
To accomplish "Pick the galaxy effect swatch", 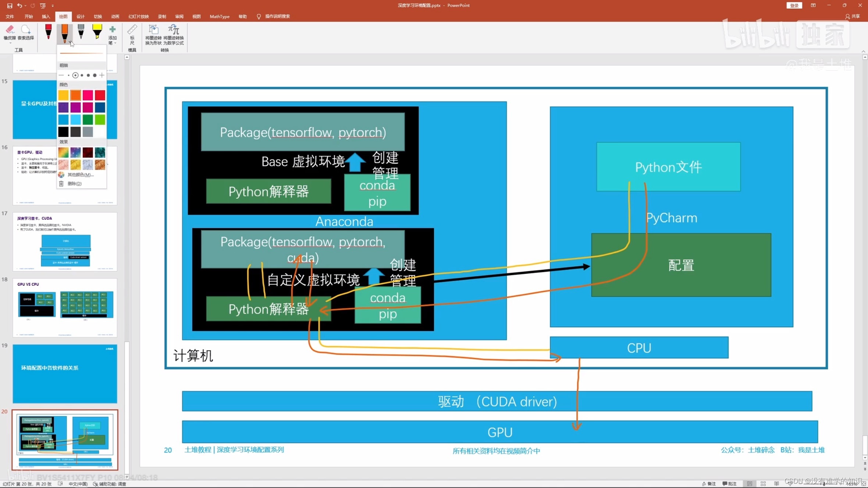I will (x=75, y=152).
